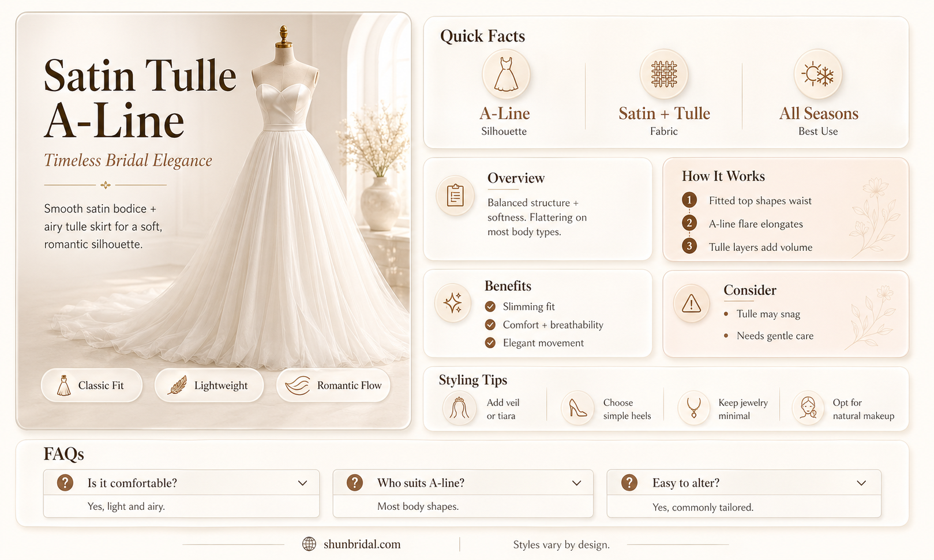
Task: Click the Overview heading
Action: tap(516, 178)
